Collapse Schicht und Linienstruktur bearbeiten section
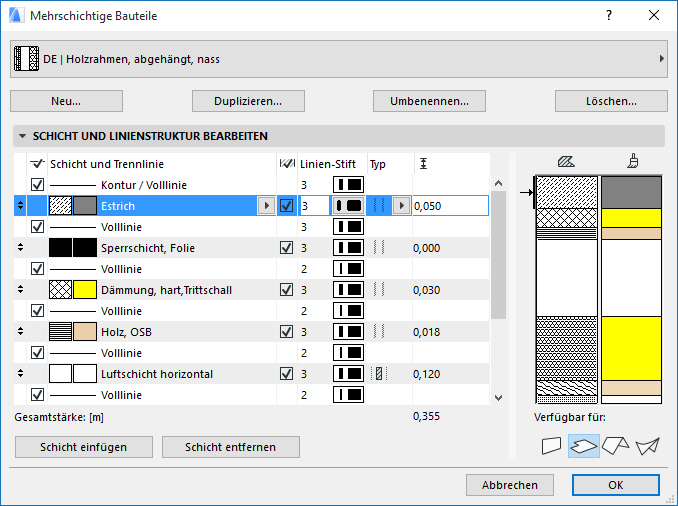 pyautogui.click(x=21, y=136)
